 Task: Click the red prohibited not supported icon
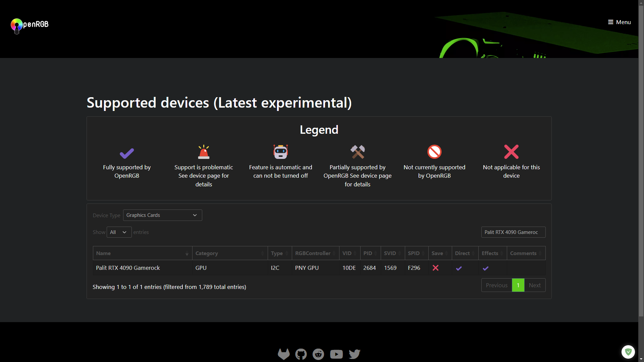click(434, 152)
